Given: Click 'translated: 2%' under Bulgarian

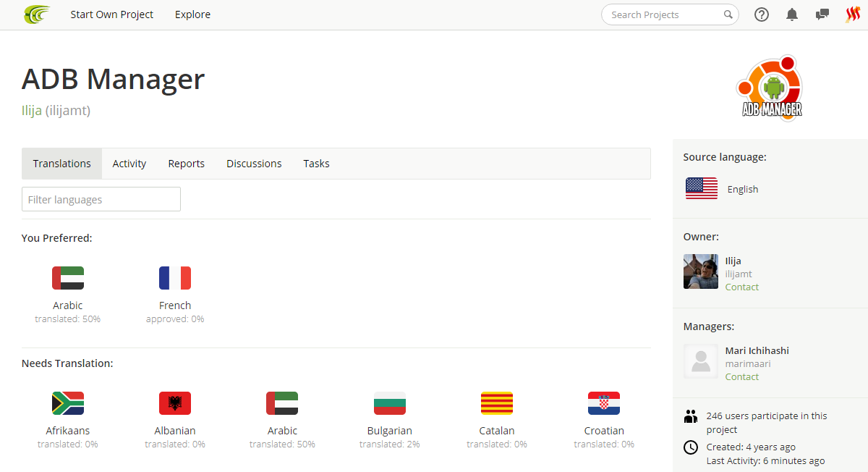Looking at the screenshot, I should click(390, 444).
